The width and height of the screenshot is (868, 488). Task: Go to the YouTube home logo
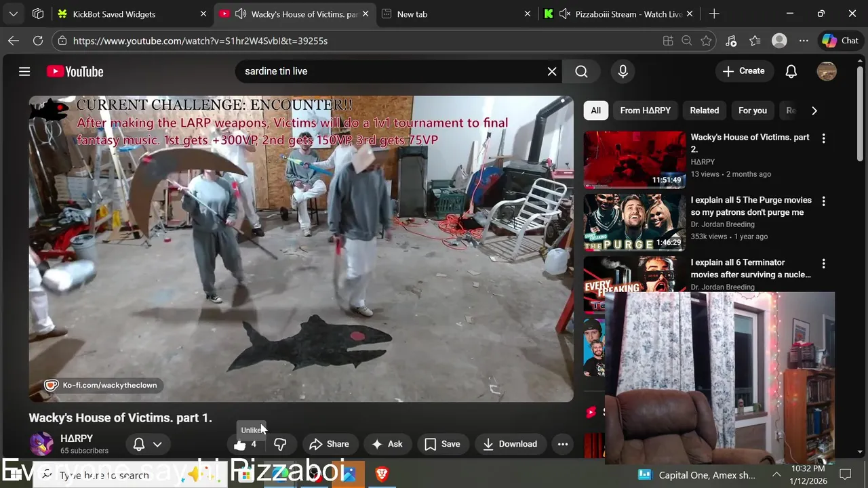75,71
